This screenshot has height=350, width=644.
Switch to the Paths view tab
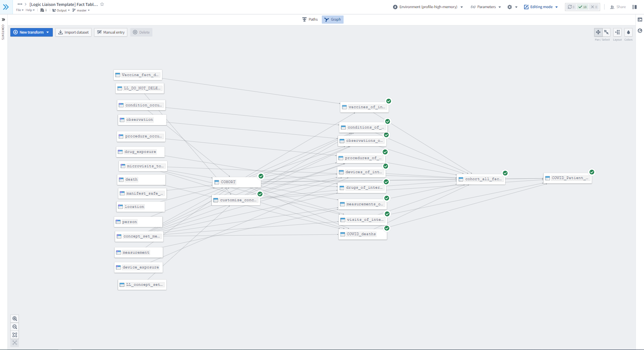(x=310, y=20)
